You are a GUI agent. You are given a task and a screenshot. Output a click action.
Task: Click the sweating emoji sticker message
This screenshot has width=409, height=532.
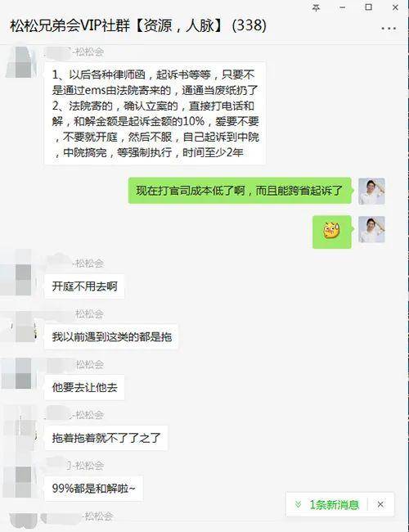pos(332,232)
